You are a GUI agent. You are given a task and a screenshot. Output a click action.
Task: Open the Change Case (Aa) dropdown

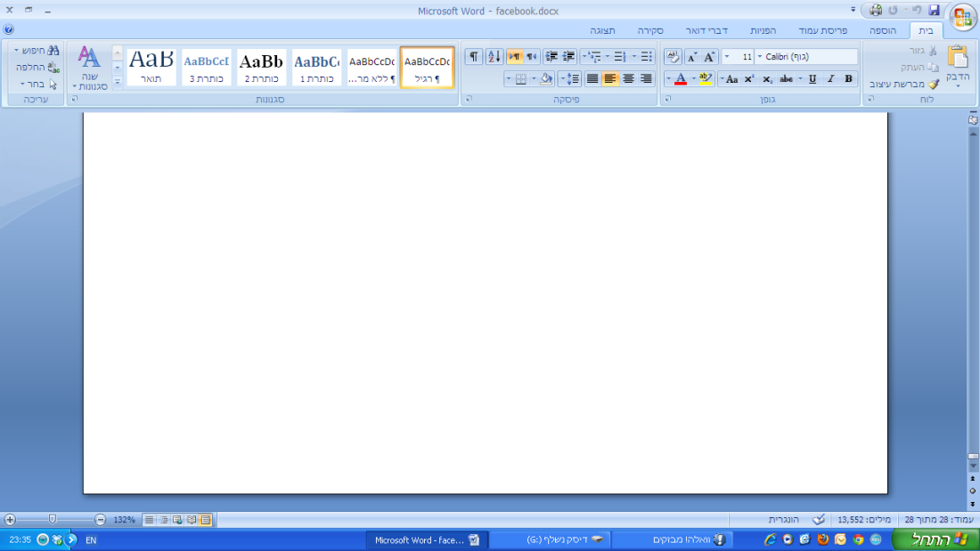[729, 78]
